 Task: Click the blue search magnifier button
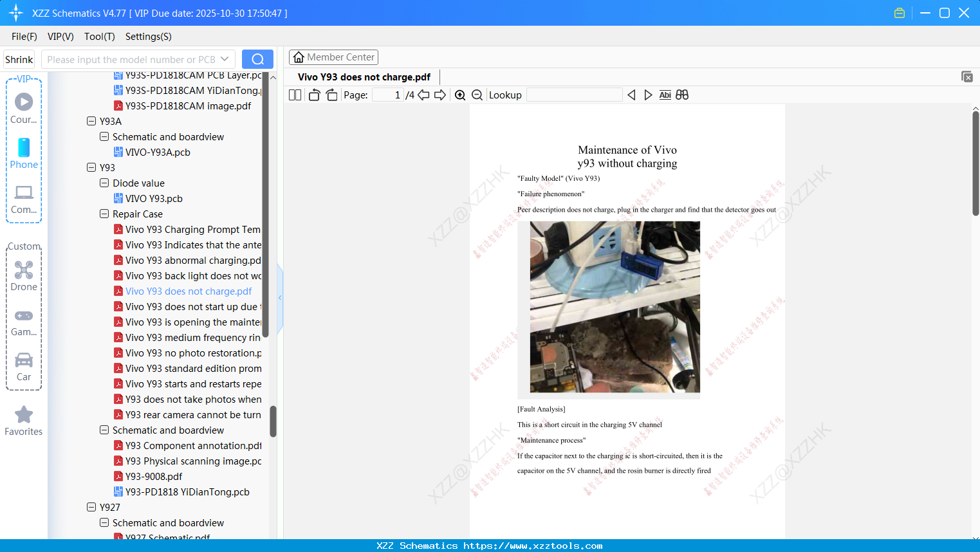click(257, 59)
